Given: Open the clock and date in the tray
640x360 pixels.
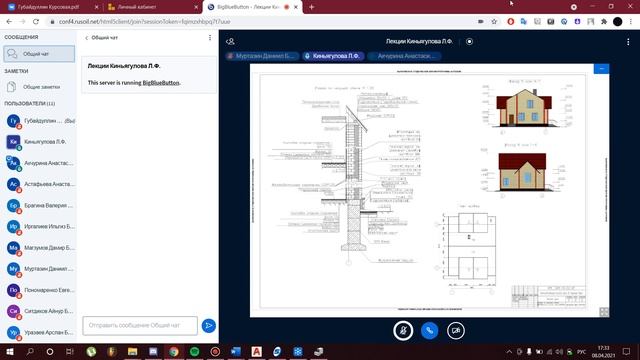Looking at the screenshot, I should (x=604, y=351).
